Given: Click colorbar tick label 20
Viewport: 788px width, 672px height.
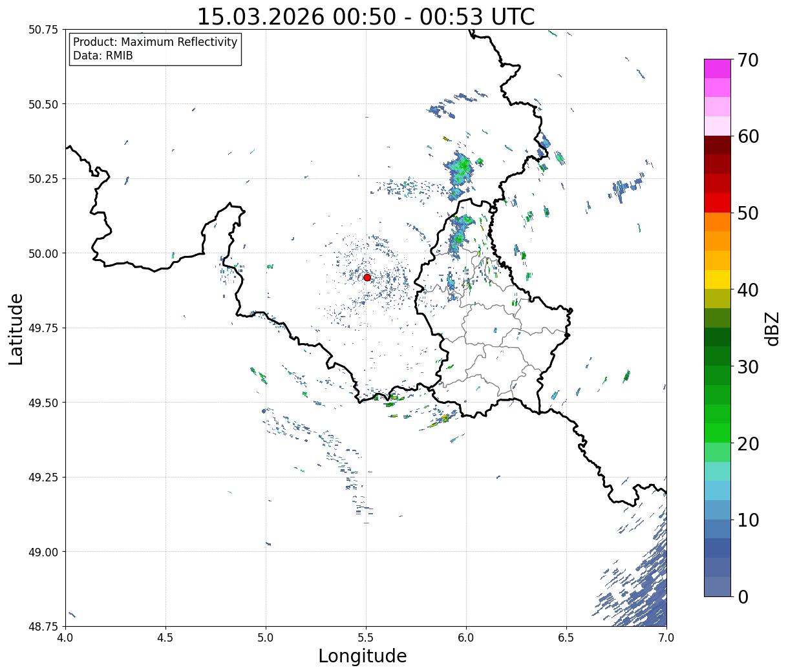Looking at the screenshot, I should tap(748, 444).
